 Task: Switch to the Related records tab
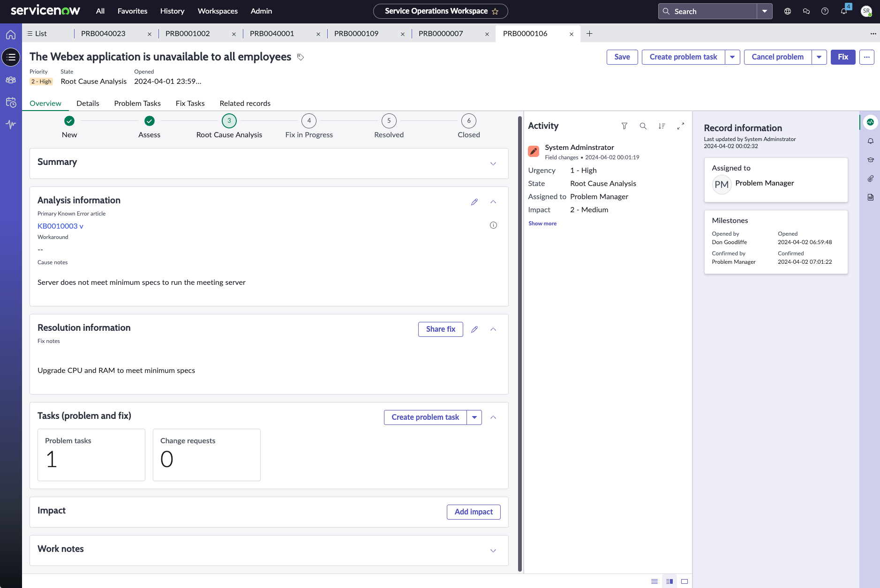click(245, 104)
